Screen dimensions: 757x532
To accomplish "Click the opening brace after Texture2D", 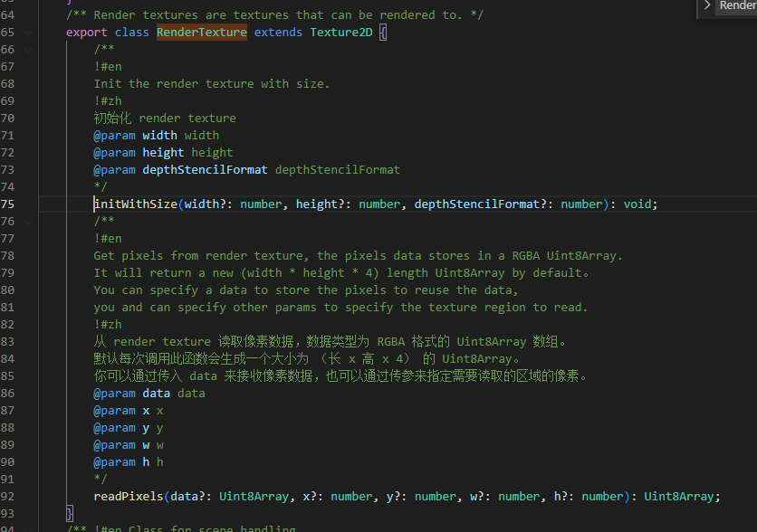I will click(x=383, y=33).
